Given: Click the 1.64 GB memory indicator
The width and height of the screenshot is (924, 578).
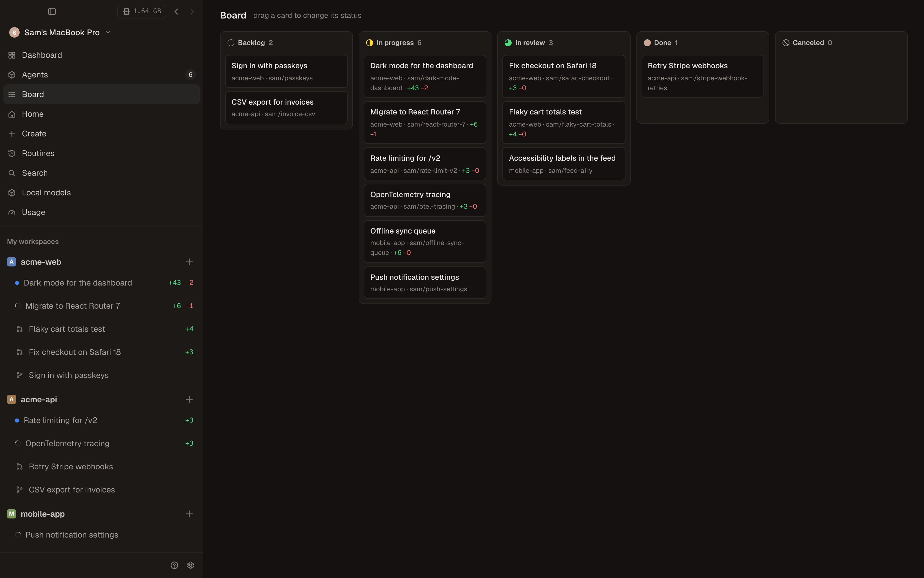Looking at the screenshot, I should [142, 12].
